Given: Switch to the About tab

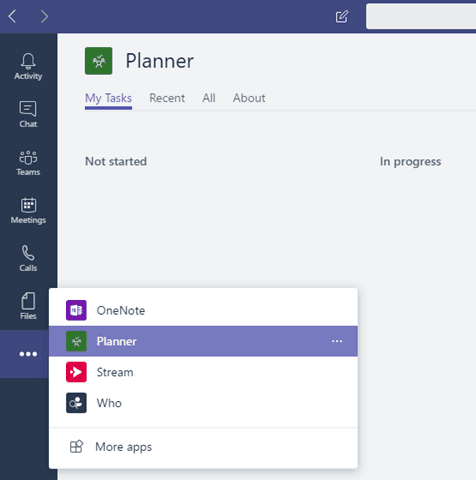Looking at the screenshot, I should (x=249, y=98).
